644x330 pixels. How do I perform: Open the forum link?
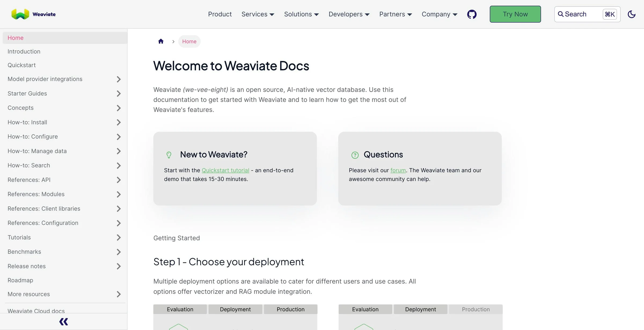[x=398, y=170]
